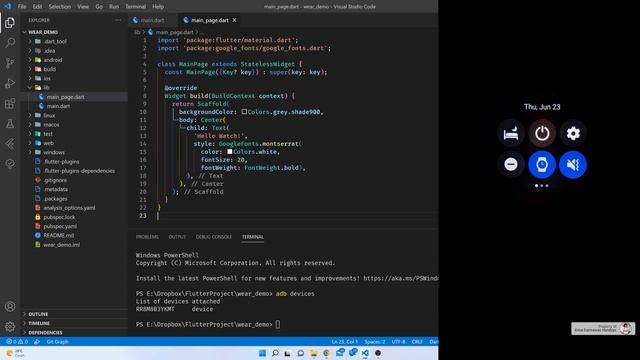Open the Manage gear in activity bar

[x=10, y=327]
